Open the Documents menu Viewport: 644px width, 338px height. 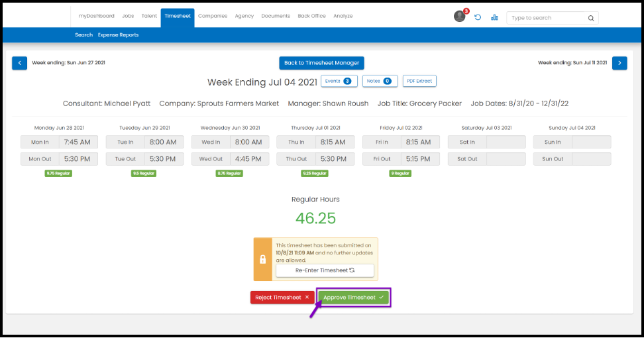click(276, 16)
